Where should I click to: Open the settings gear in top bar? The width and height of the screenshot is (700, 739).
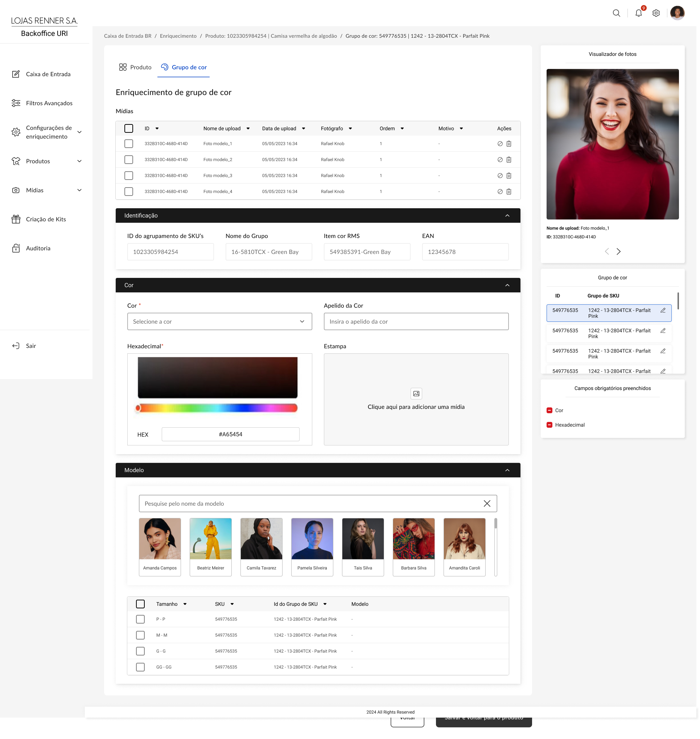[x=656, y=13]
